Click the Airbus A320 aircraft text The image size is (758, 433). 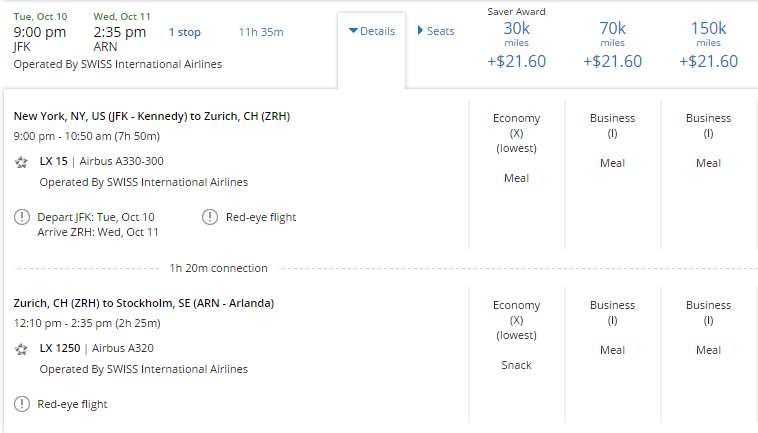click(123, 348)
